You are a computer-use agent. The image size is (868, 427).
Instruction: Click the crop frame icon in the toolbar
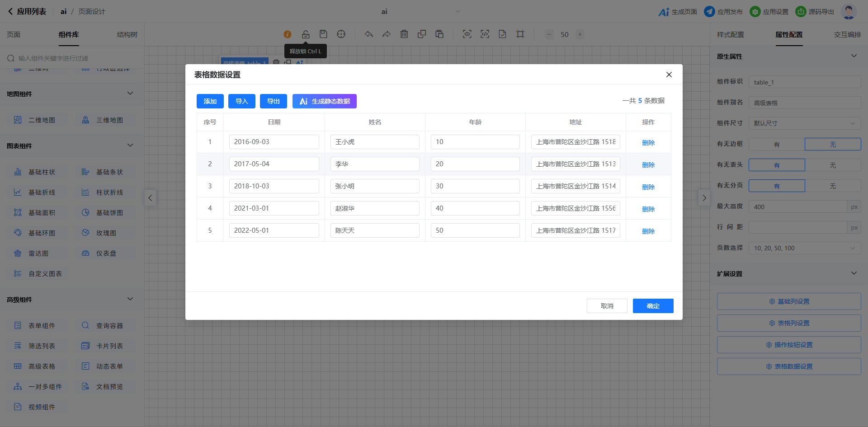click(520, 34)
